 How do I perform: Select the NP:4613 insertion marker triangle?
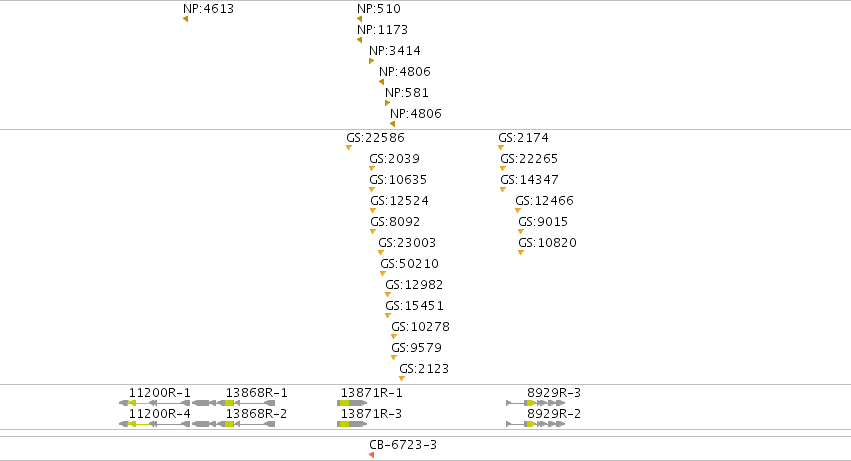pos(186,19)
